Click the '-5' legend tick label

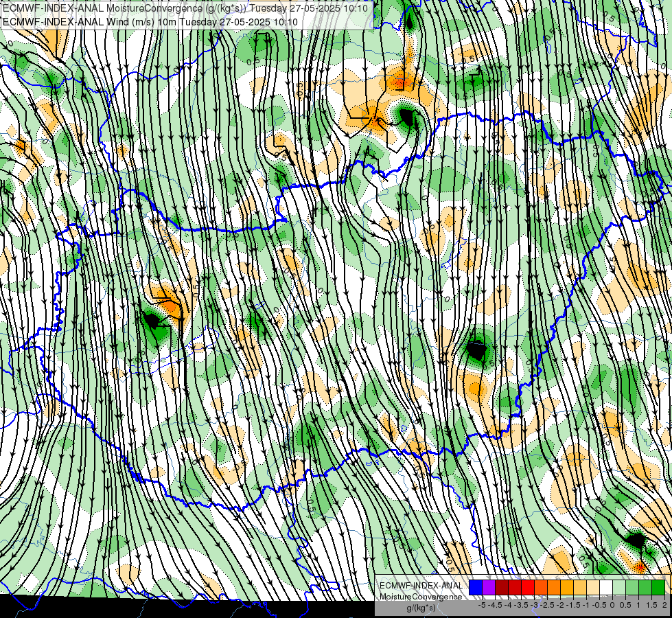(x=482, y=605)
